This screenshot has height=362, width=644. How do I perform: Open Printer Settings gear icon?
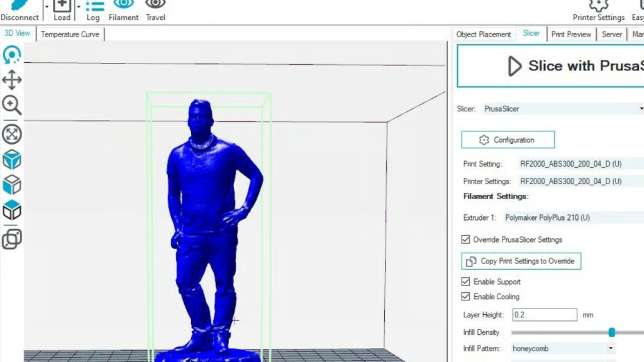[598, 6]
